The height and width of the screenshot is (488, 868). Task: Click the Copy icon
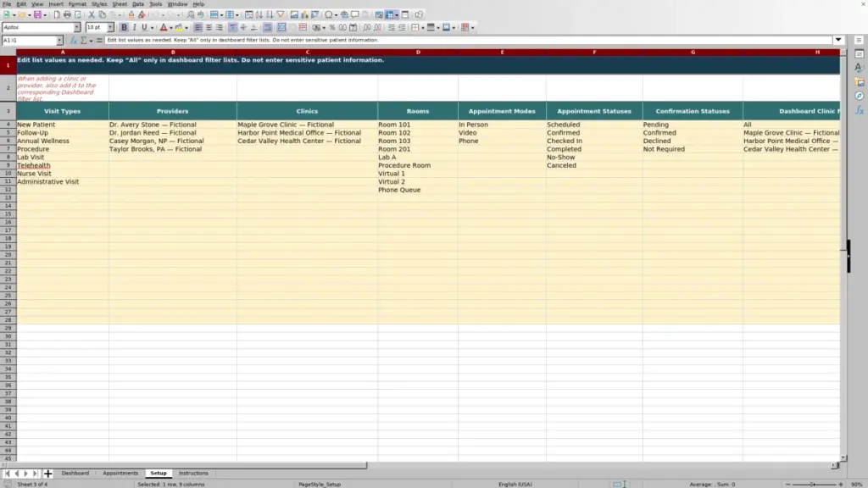(102, 15)
